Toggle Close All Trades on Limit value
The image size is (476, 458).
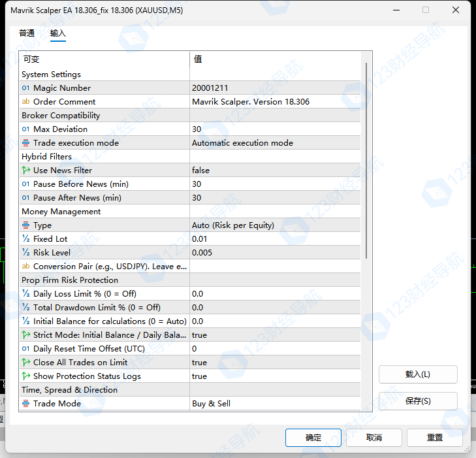tap(275, 363)
